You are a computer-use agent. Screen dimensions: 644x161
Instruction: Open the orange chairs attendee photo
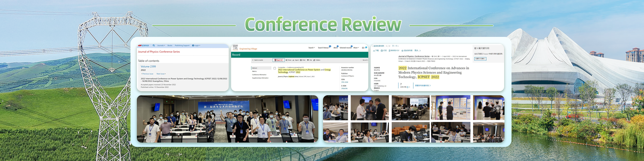click(x=411, y=132)
